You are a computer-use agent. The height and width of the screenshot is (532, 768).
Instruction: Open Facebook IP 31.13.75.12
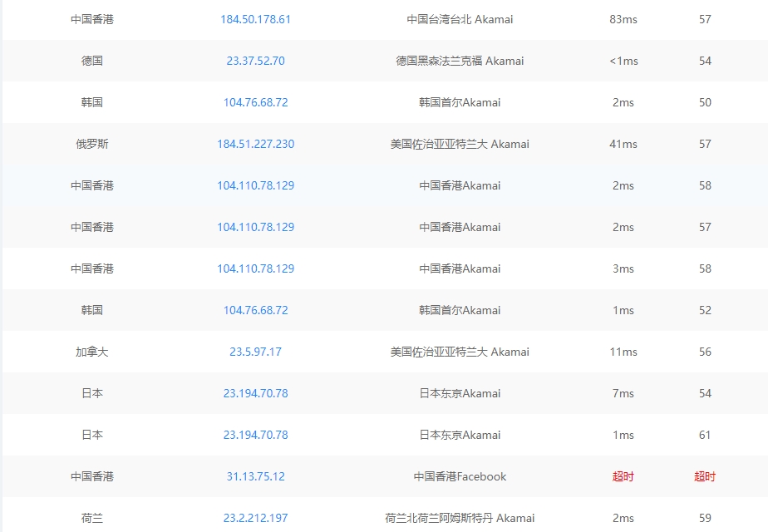pos(255,476)
